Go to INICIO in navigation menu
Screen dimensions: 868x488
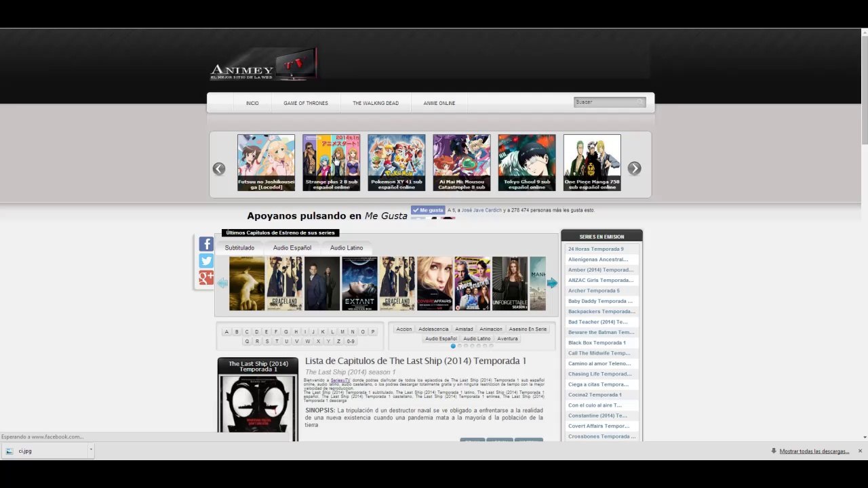[252, 104]
